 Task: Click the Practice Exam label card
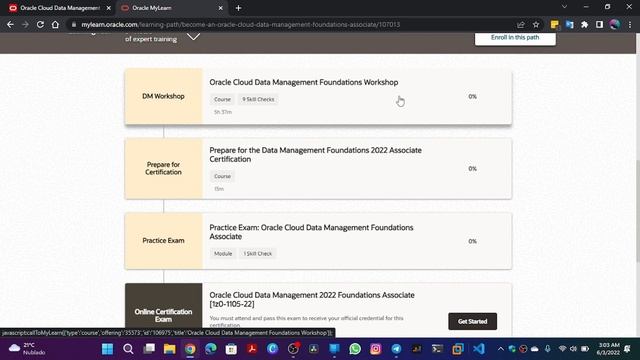[163, 241]
